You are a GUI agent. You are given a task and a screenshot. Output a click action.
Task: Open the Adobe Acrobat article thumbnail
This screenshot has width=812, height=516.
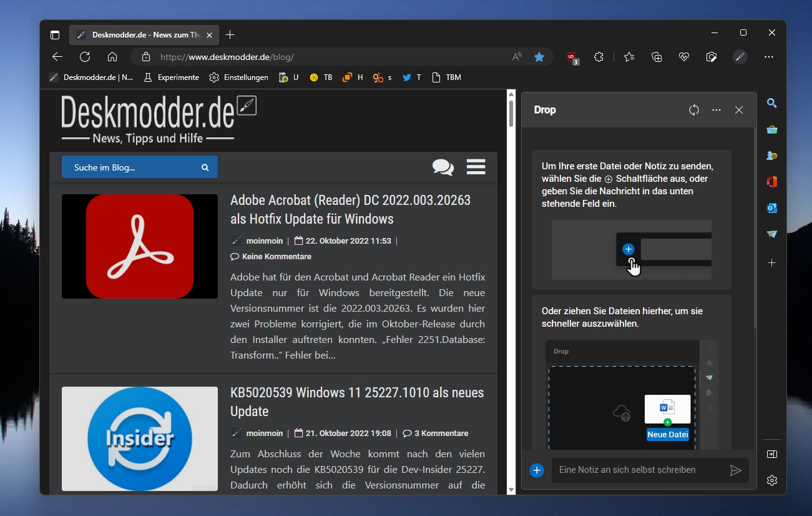pyautogui.click(x=140, y=246)
